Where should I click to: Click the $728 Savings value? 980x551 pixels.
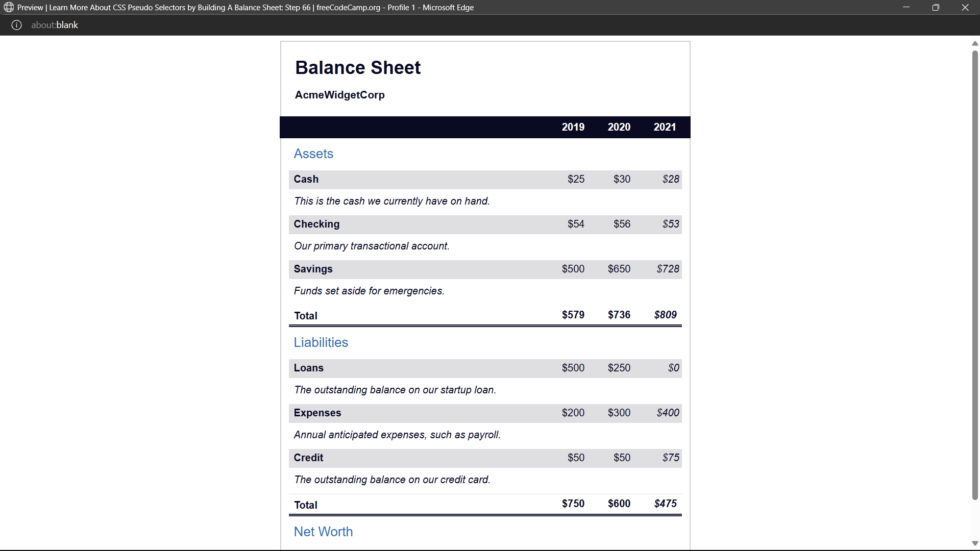click(x=668, y=269)
